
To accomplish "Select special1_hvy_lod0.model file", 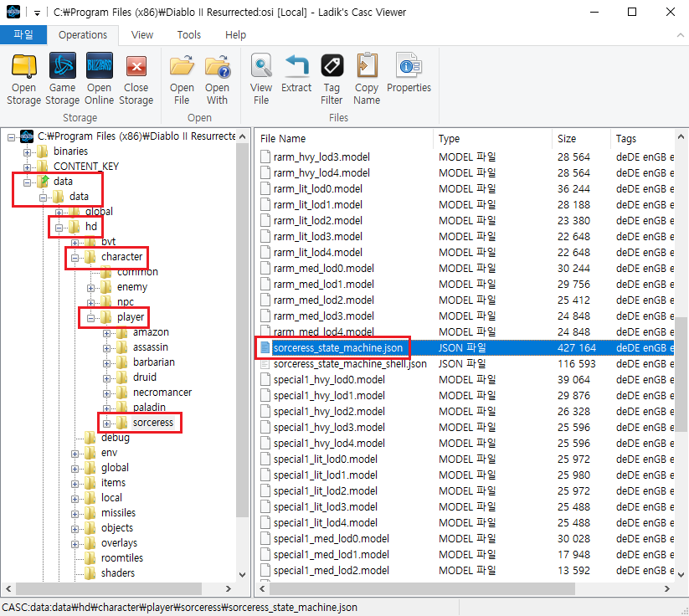I will coord(329,380).
